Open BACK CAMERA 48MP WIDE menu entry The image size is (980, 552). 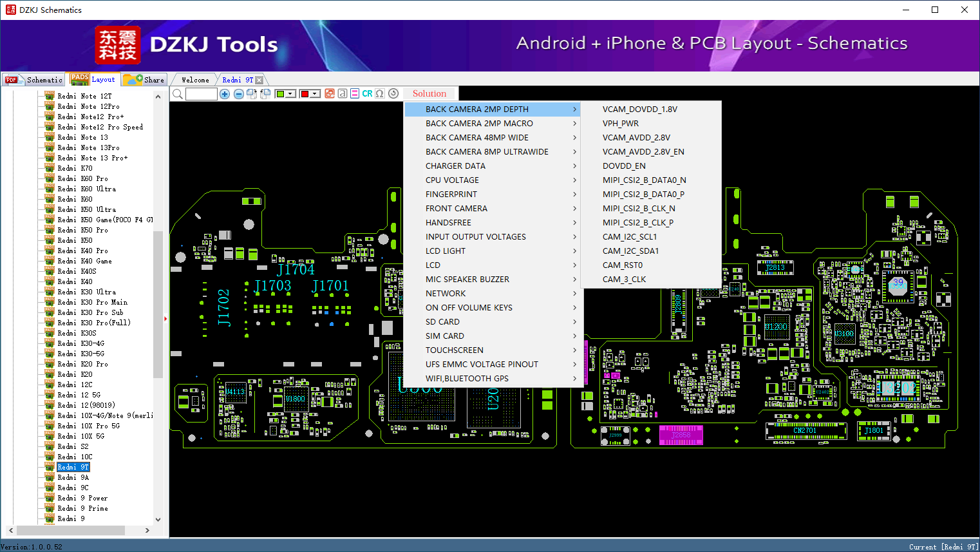click(x=493, y=138)
